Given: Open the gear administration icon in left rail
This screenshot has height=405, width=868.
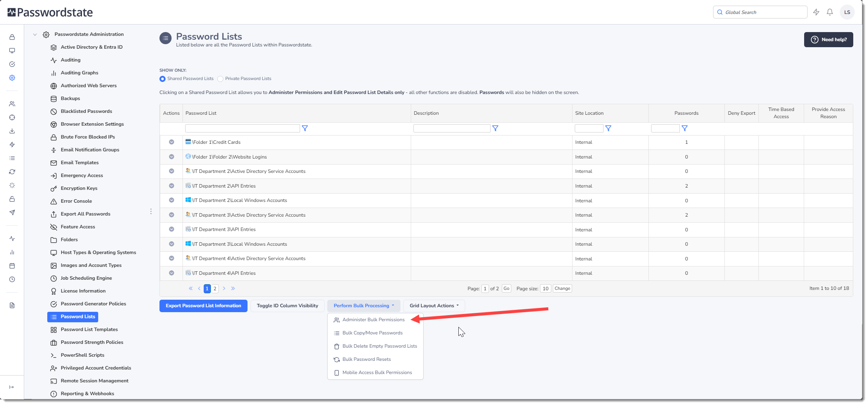Looking at the screenshot, I should click(x=12, y=78).
